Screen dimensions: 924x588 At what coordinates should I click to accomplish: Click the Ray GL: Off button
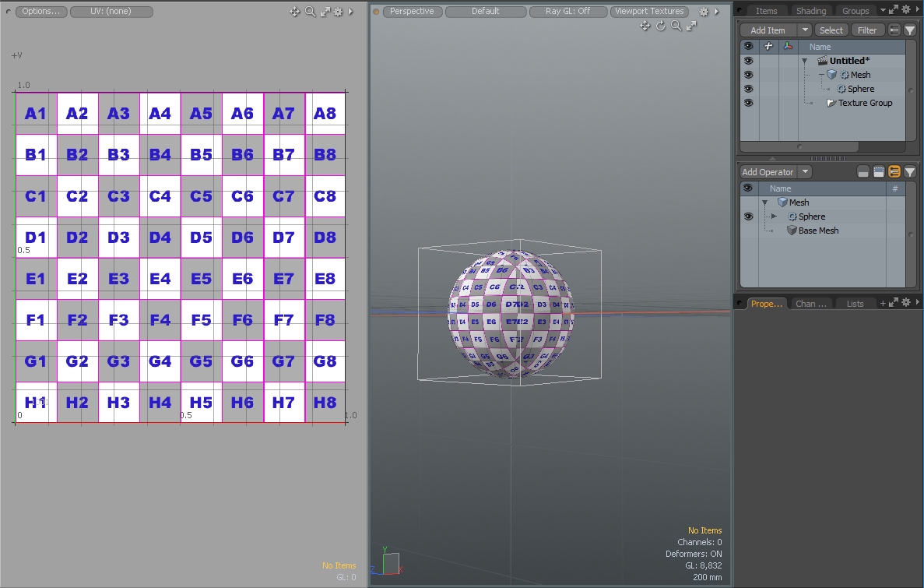click(x=567, y=12)
